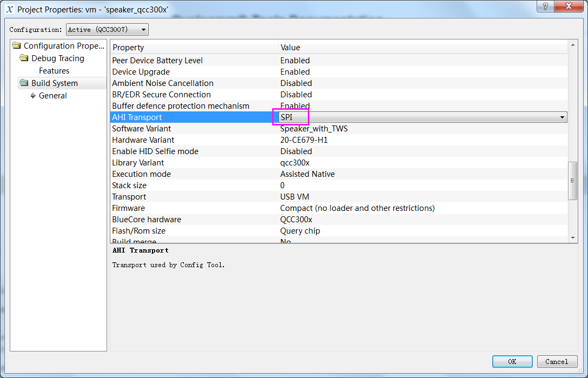This screenshot has width=588, height=378.
Task: Select the Execution mode property
Action: pyautogui.click(x=339, y=174)
